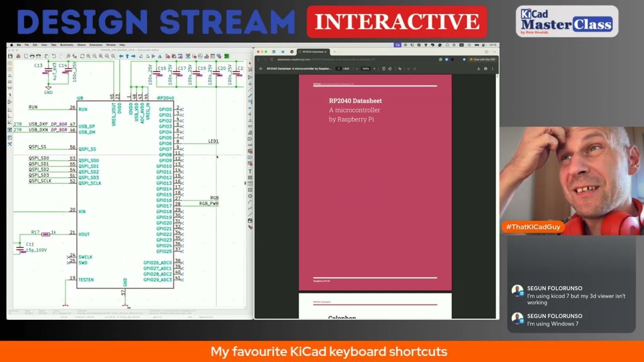Open the History menu
Image resolution: width=644 pixels, height=362 pixels.
82,45
